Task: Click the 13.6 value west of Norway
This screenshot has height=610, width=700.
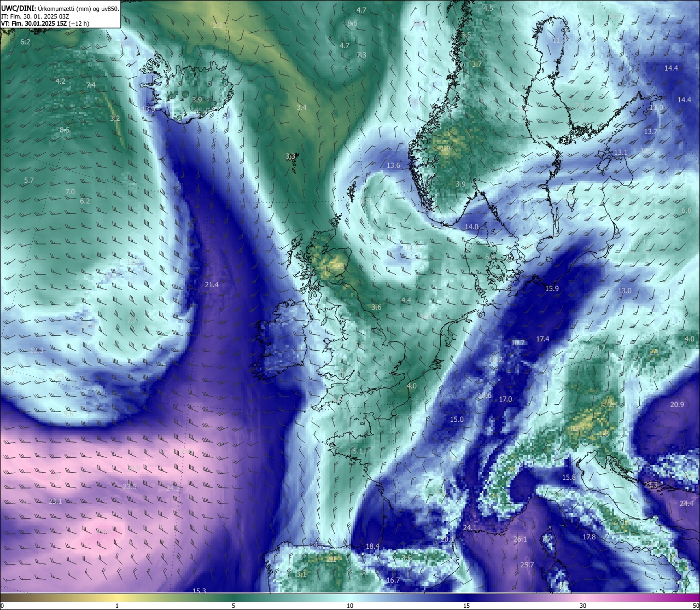Action: [393, 166]
